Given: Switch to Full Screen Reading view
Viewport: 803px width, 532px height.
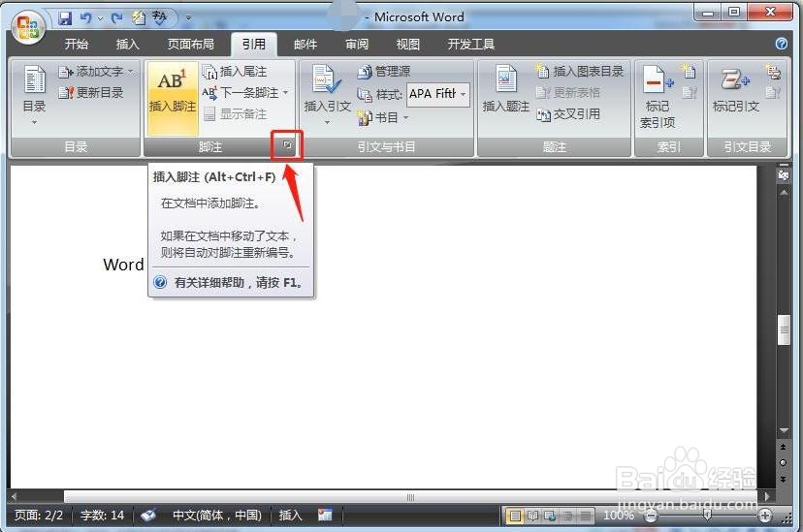Looking at the screenshot, I should [x=532, y=516].
